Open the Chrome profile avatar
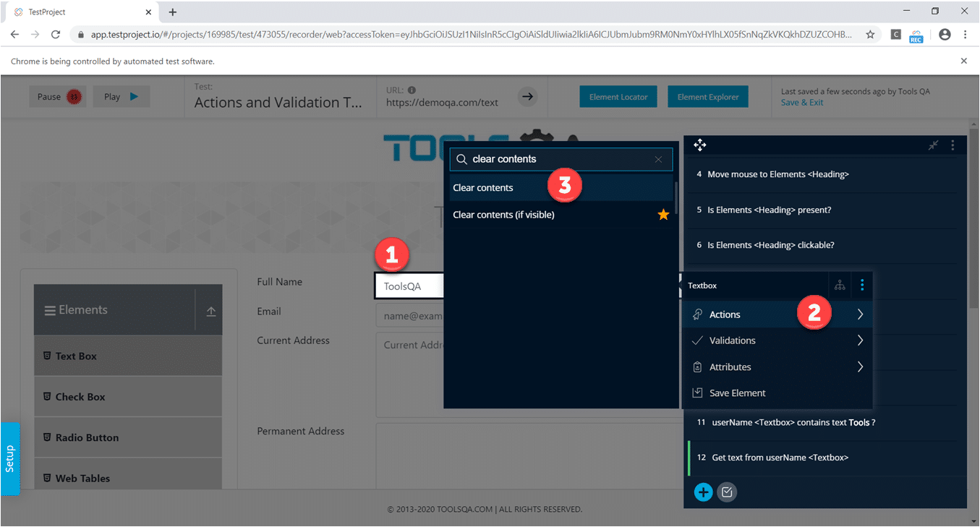This screenshot has width=980, height=527. tap(945, 34)
